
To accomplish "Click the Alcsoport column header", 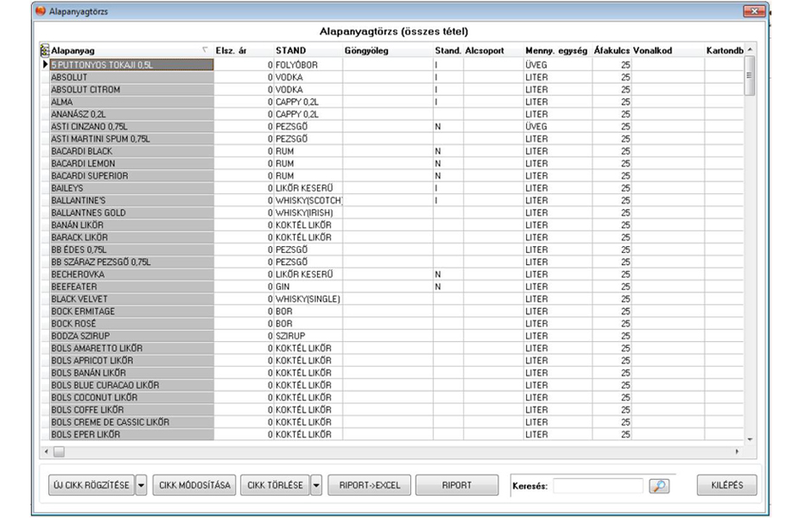I will click(x=493, y=50).
